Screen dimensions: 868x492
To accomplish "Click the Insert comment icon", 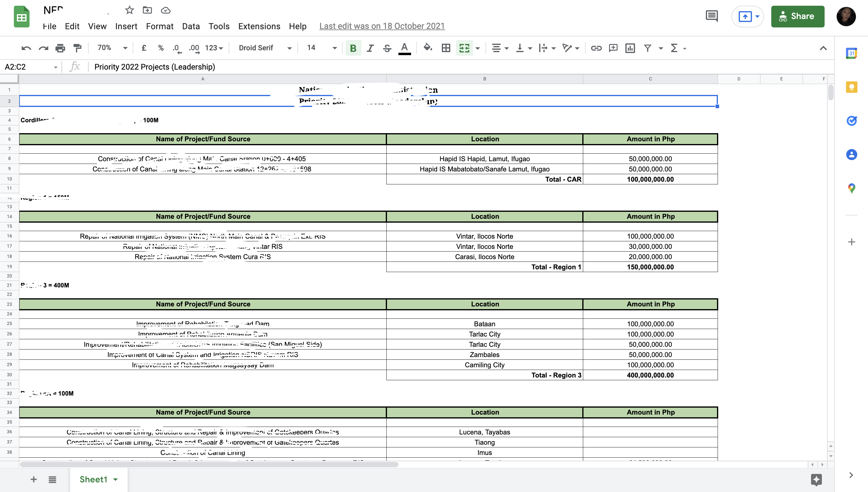I will pyautogui.click(x=613, y=48).
